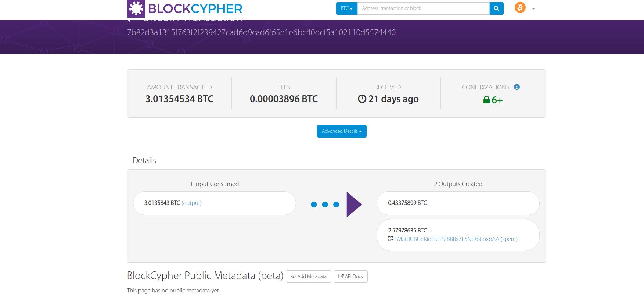Click the magnifier search button
The height and width of the screenshot is (295, 644).
click(496, 8)
